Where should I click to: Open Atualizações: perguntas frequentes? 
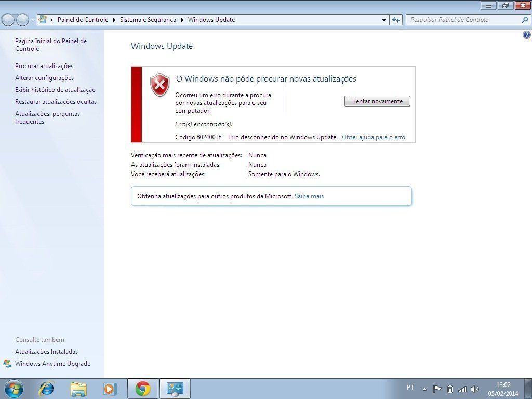point(47,117)
